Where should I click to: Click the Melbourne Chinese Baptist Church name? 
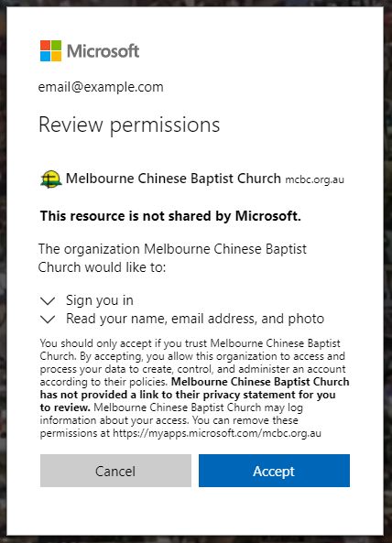[173, 179]
